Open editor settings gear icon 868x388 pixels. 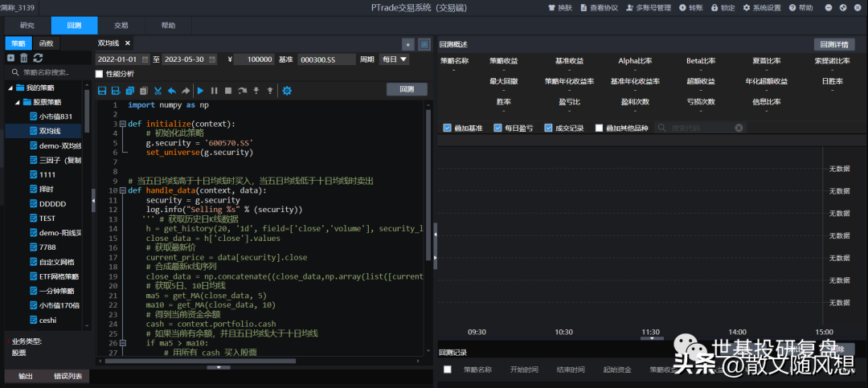[287, 91]
